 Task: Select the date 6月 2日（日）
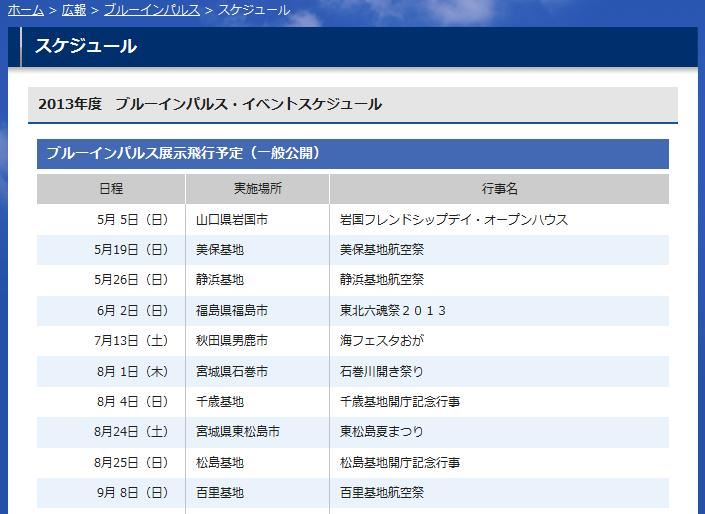pyautogui.click(x=134, y=310)
